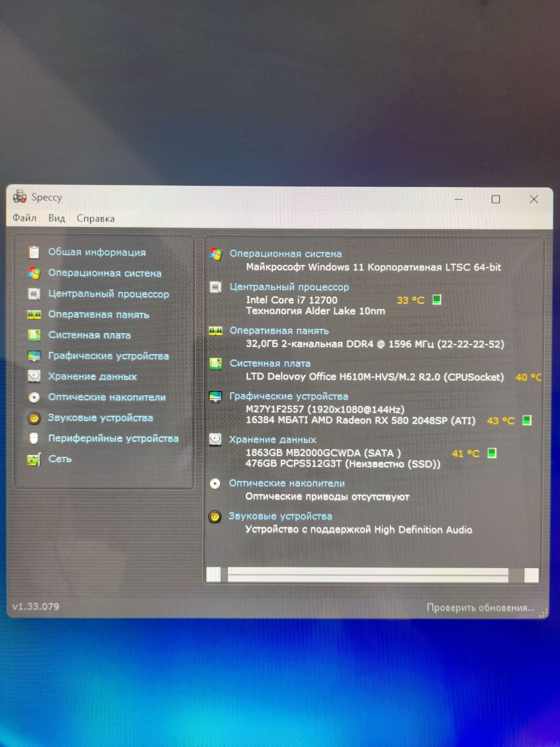
Task: Select Графические устройства in the sidebar
Action: (109, 356)
